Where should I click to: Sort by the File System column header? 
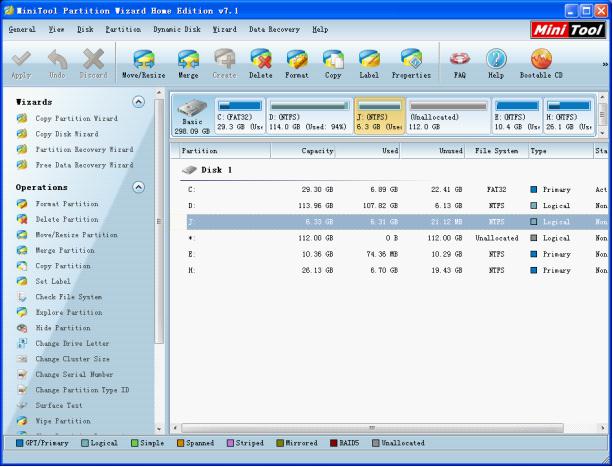(x=496, y=151)
